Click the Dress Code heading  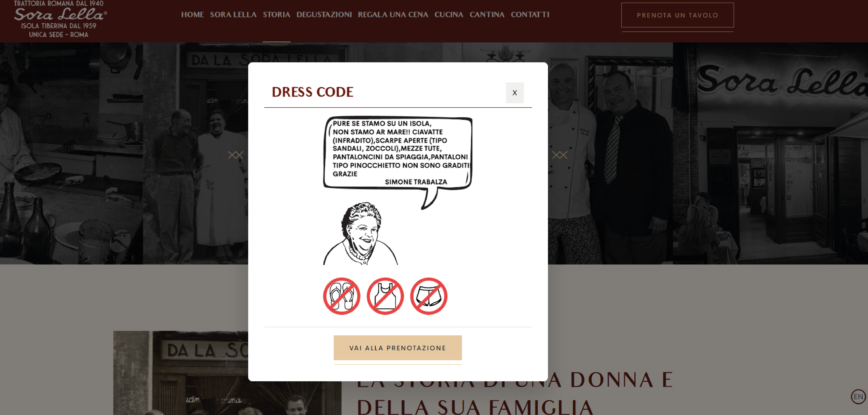coord(312,92)
